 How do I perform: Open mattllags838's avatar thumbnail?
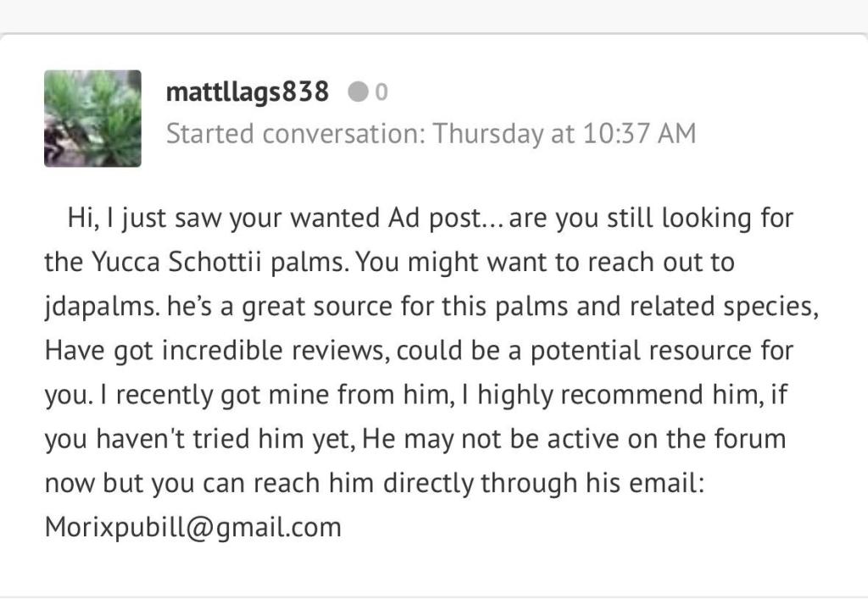click(x=92, y=119)
